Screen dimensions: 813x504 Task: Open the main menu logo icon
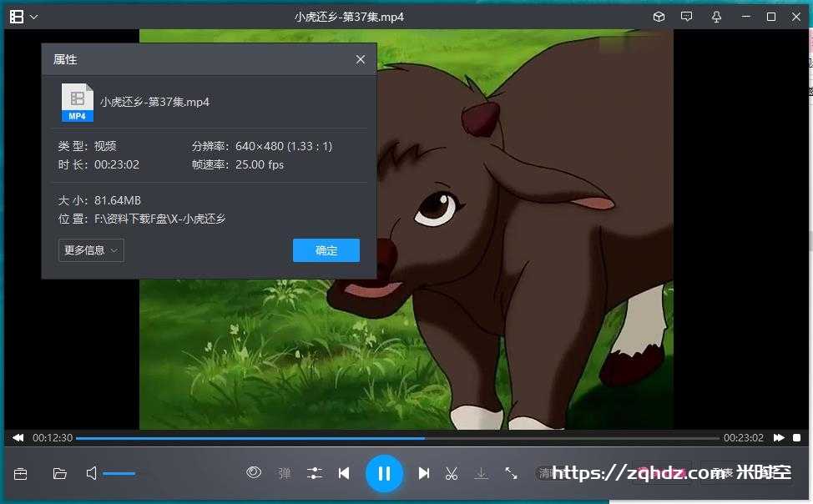(x=17, y=17)
